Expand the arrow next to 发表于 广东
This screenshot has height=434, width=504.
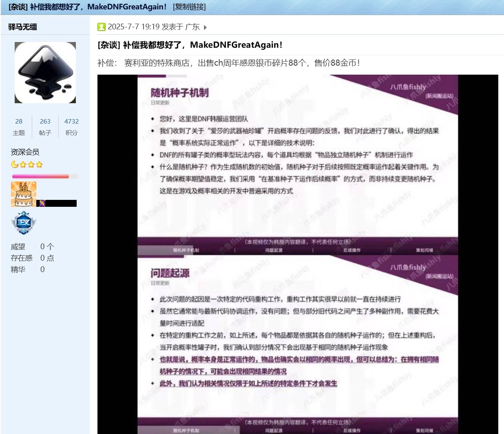(205, 27)
